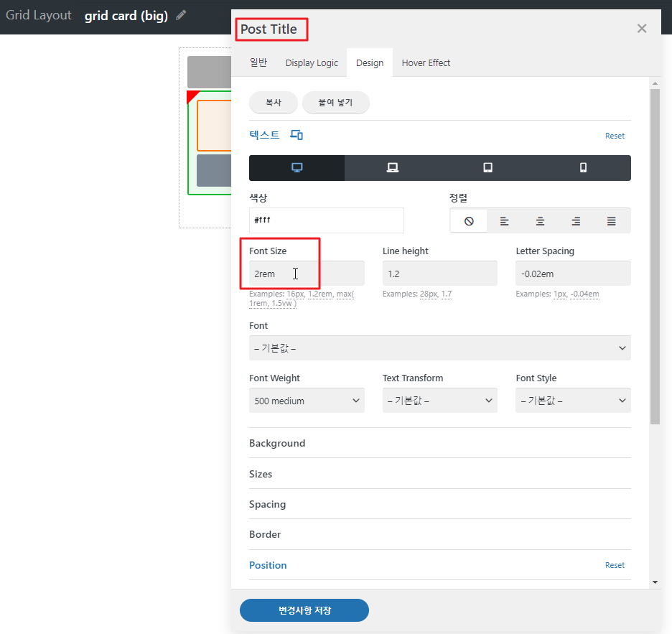
Task: Click the pencil icon to rename grid card
Action: point(181,15)
